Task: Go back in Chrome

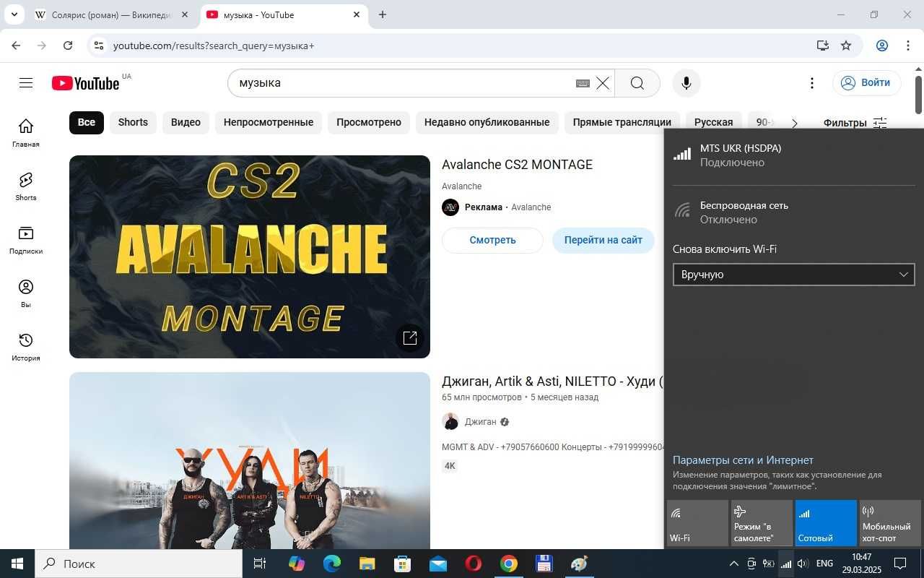Action: click(x=16, y=46)
